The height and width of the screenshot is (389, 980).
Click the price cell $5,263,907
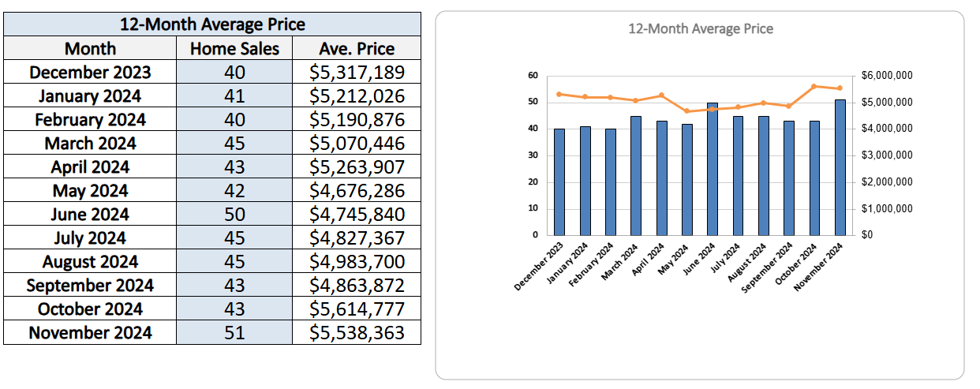[x=357, y=166]
